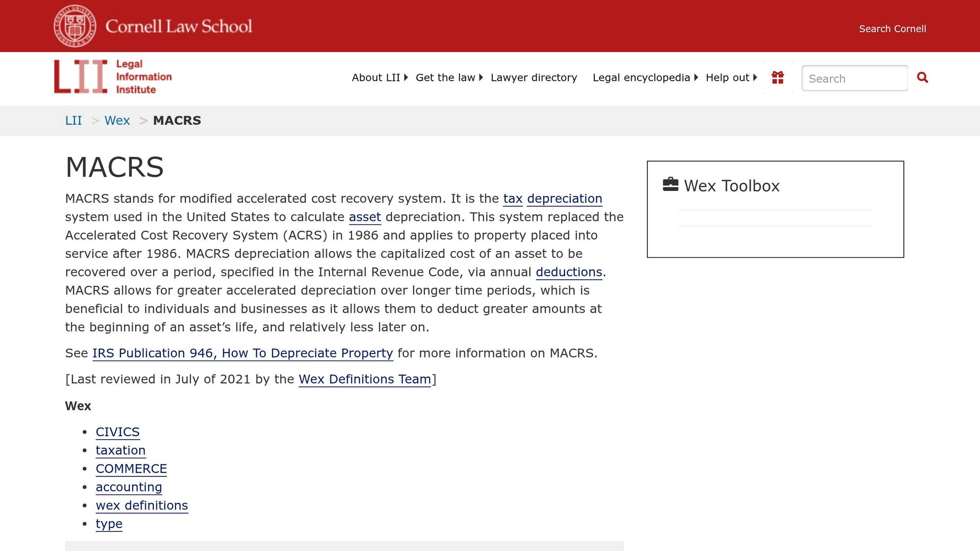
Task: Visit the Wex Definitions Team link
Action: (x=365, y=379)
